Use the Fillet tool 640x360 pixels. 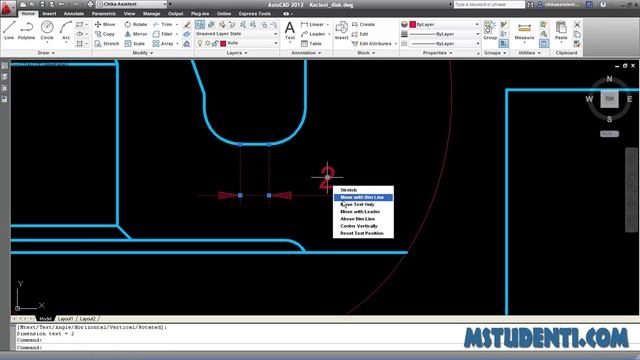(x=163, y=34)
